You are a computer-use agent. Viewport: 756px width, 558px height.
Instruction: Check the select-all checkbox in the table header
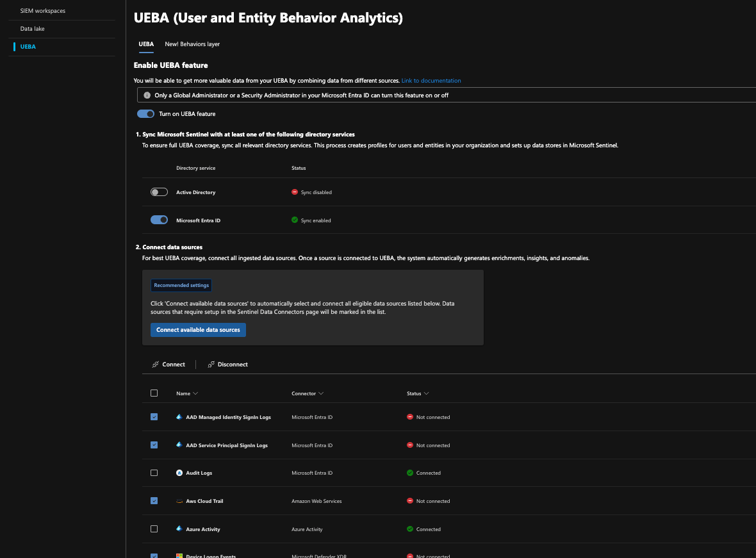click(154, 393)
